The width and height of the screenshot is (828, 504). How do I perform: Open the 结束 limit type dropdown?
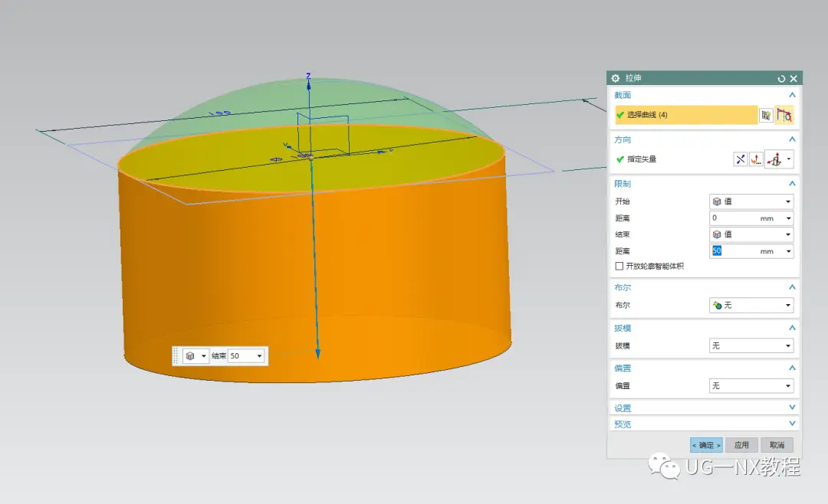[x=751, y=234]
